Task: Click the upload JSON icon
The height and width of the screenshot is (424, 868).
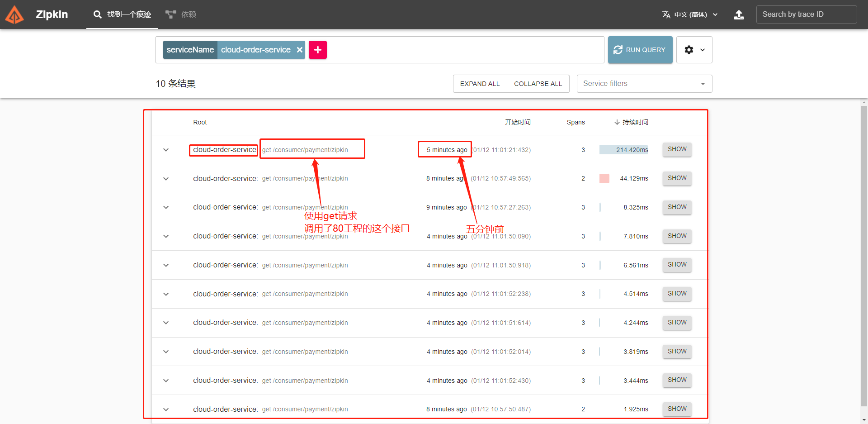Action: (x=739, y=14)
